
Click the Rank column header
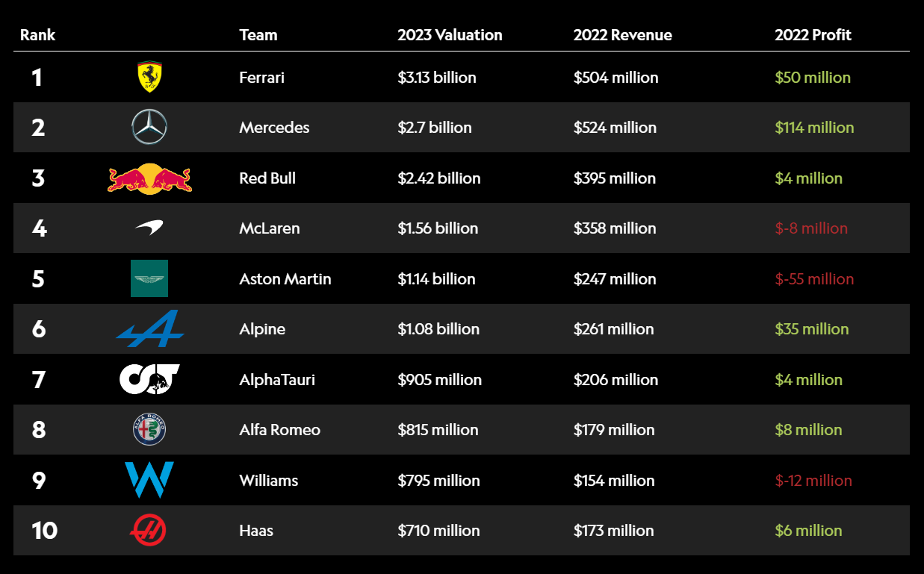[x=37, y=35]
